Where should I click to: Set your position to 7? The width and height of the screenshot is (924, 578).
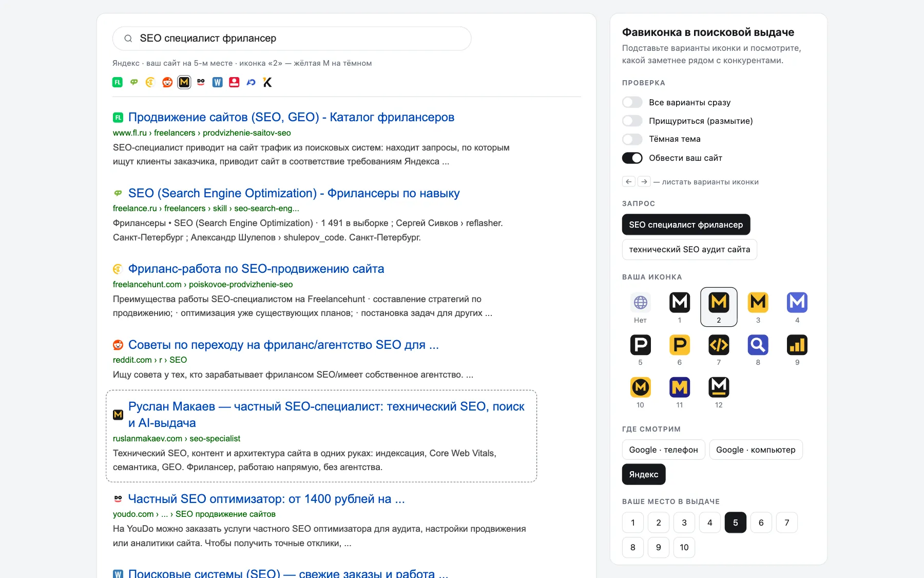pos(786,523)
